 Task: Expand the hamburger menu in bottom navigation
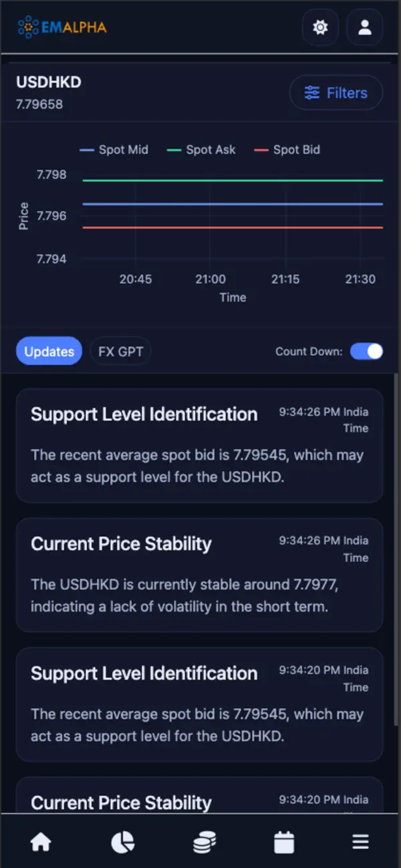point(360,841)
